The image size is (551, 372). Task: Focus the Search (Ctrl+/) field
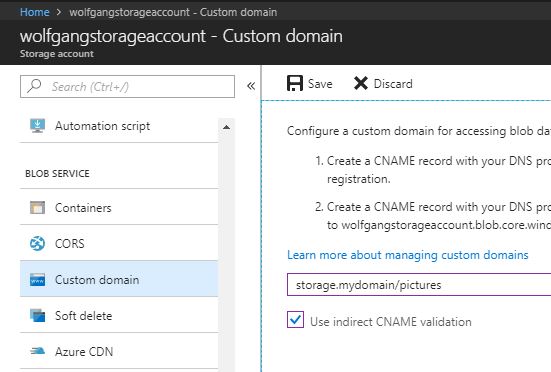tap(127, 86)
